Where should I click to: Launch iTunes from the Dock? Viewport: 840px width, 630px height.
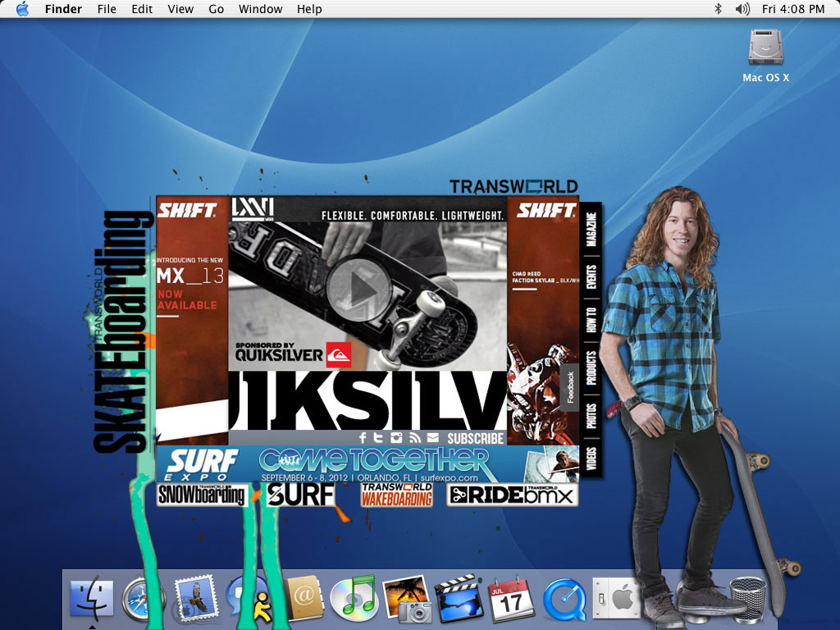click(x=354, y=597)
